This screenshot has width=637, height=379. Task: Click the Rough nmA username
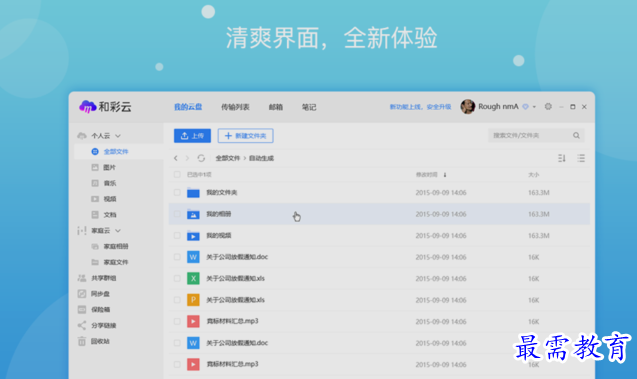point(498,106)
